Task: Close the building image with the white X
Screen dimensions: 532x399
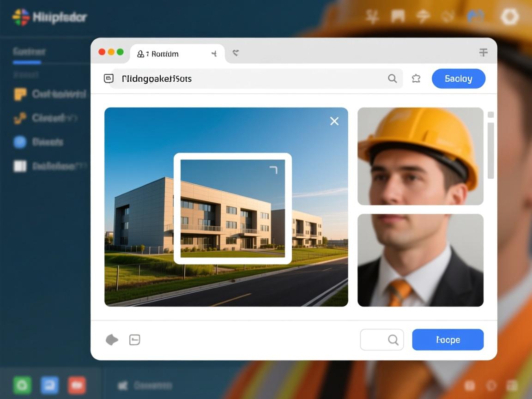Action: (x=334, y=121)
